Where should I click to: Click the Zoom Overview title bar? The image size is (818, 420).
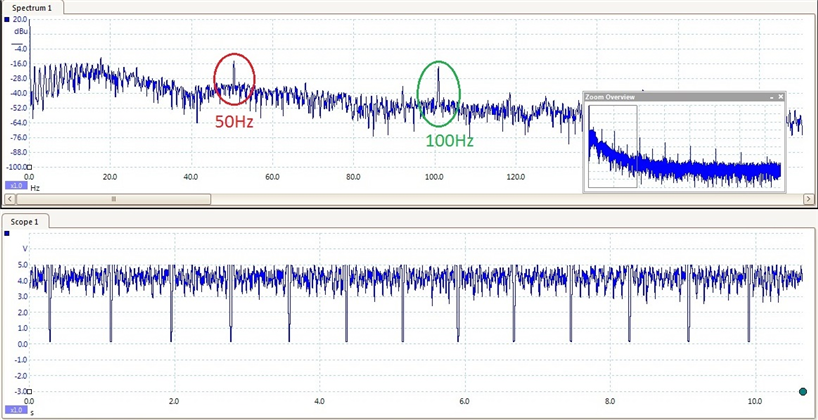(x=684, y=97)
